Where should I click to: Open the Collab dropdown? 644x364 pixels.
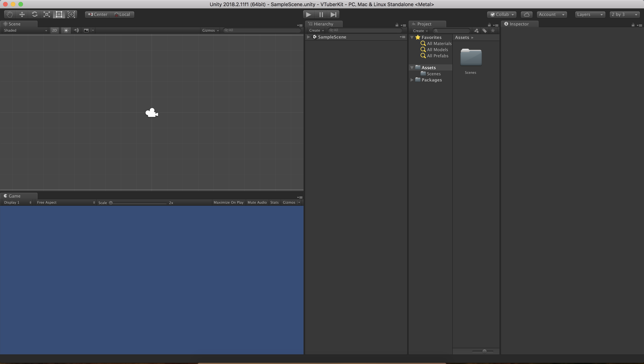pos(502,15)
